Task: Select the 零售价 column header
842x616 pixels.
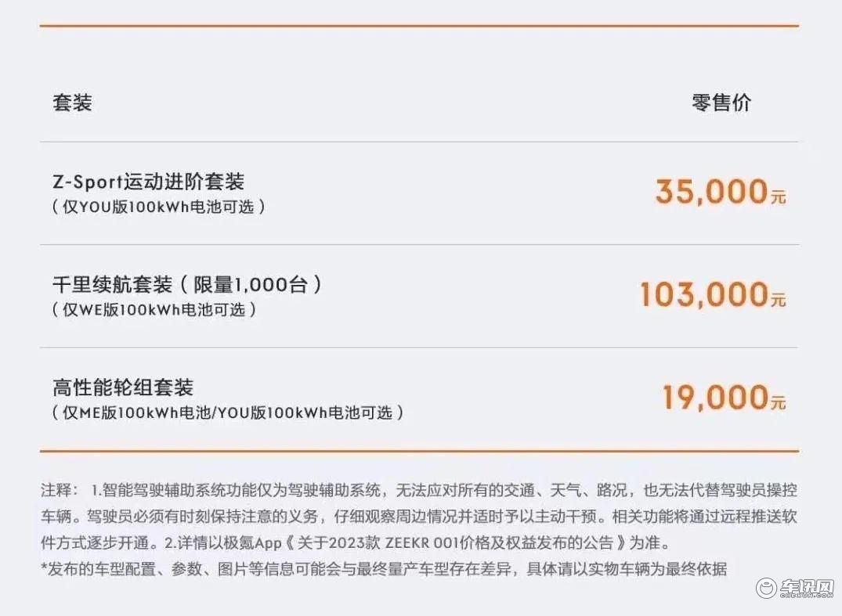Action: pos(721,102)
